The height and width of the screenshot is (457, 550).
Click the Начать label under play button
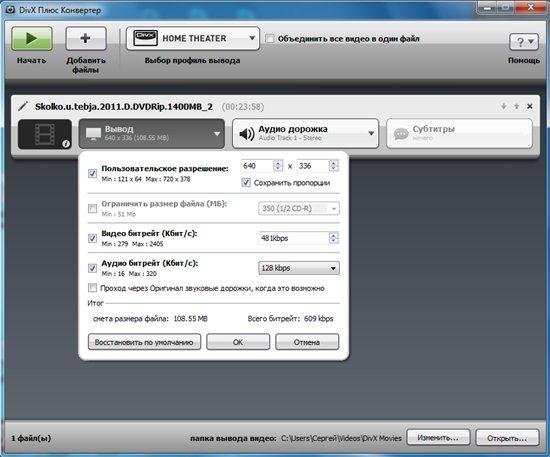32,60
